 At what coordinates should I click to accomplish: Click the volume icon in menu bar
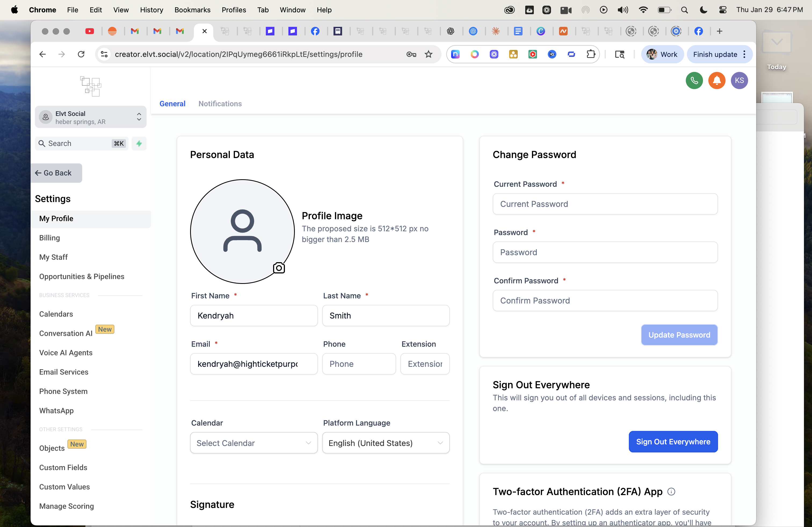tap(623, 10)
